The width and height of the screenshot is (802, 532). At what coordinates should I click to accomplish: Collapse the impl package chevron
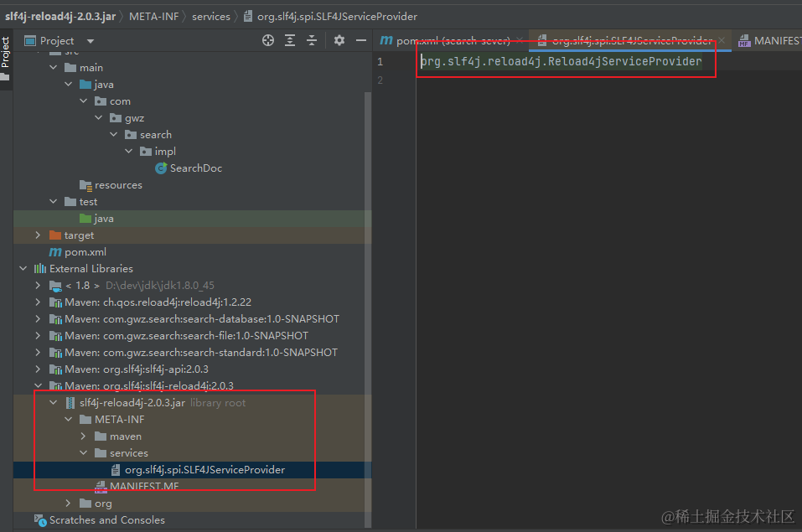point(128,151)
